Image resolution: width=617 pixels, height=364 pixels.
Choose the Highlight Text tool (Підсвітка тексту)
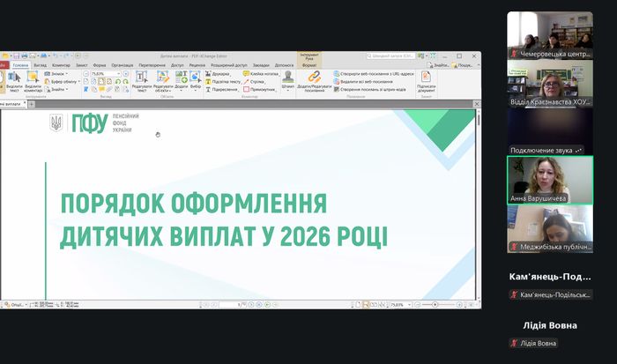226,81
